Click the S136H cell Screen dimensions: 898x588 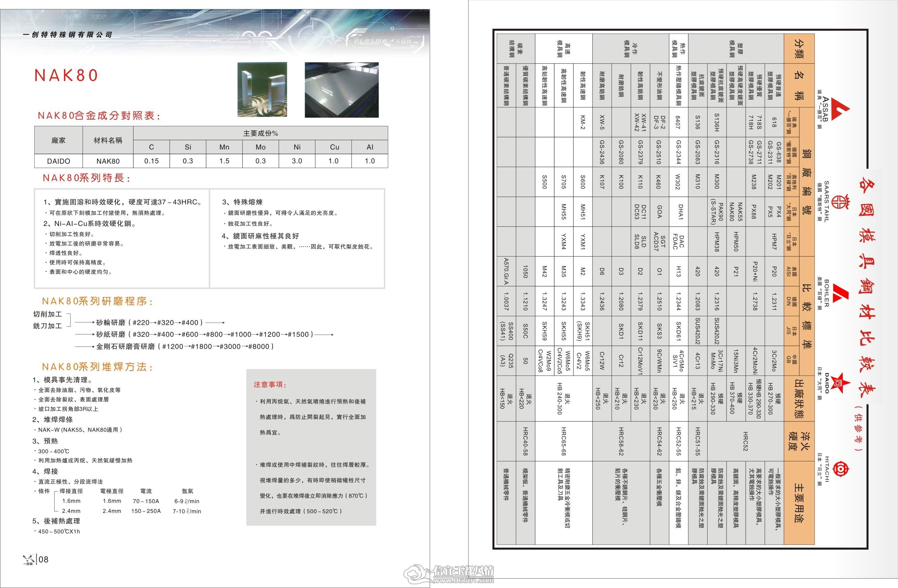pos(717,122)
